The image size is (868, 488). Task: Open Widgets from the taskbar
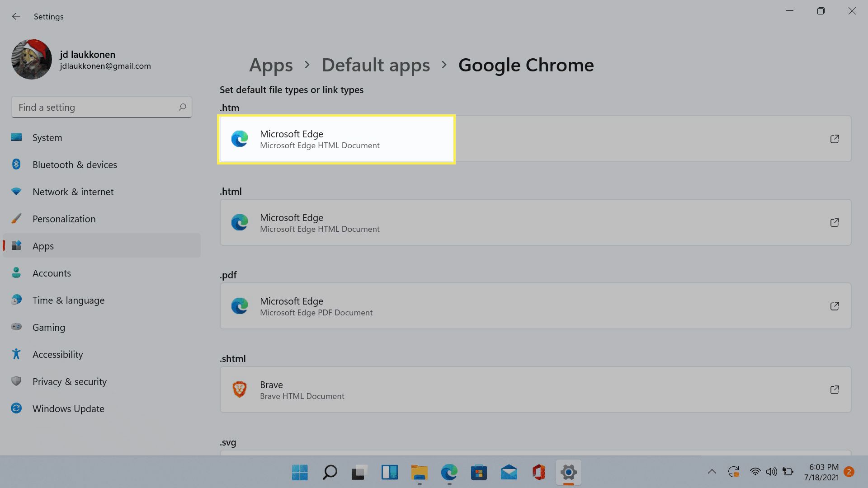click(389, 473)
